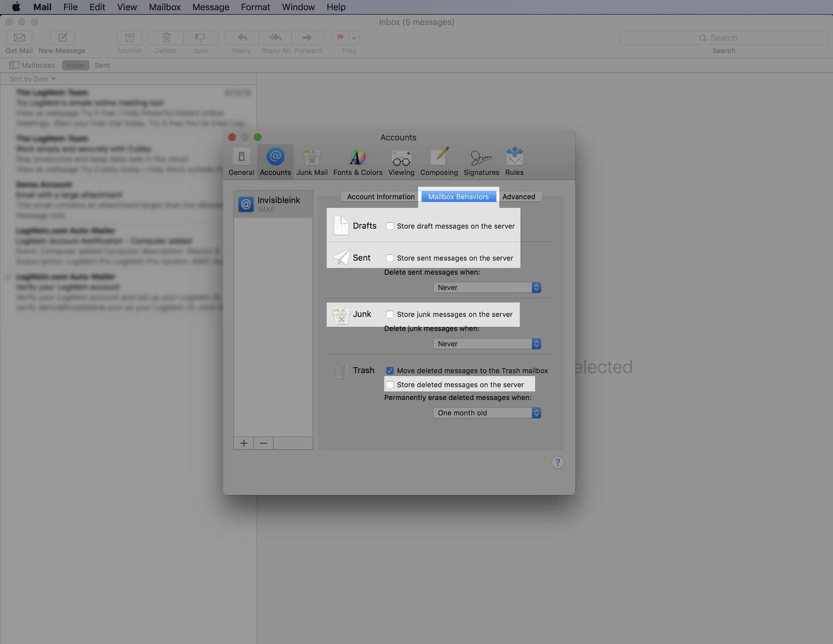Open Fonts & Colors preferences

click(x=357, y=161)
